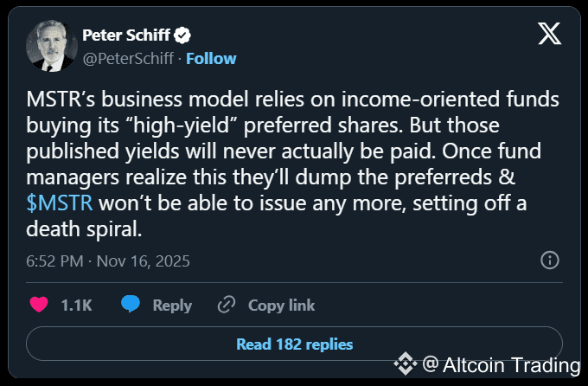
Task: Click the chain copy link icon
Action: (x=227, y=305)
